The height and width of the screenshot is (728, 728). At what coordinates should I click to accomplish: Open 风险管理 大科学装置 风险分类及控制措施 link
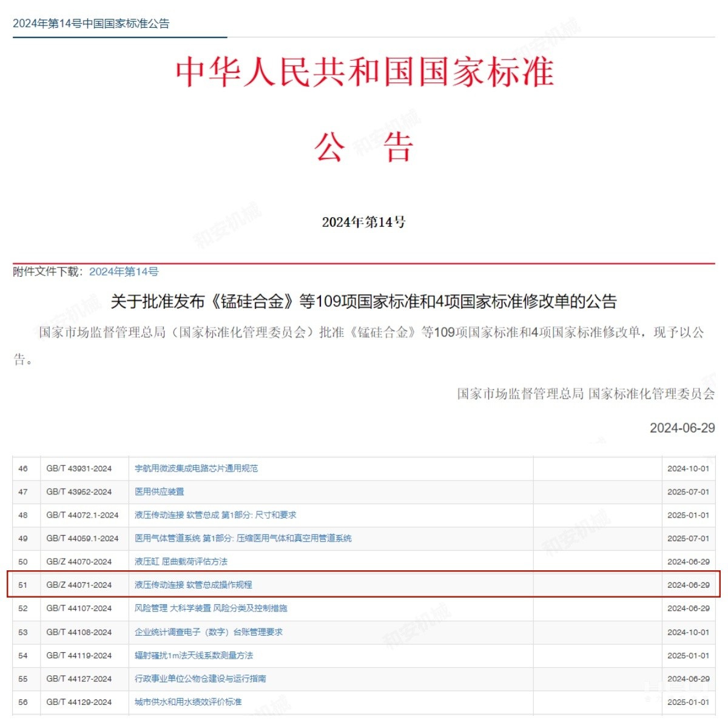[x=211, y=608]
